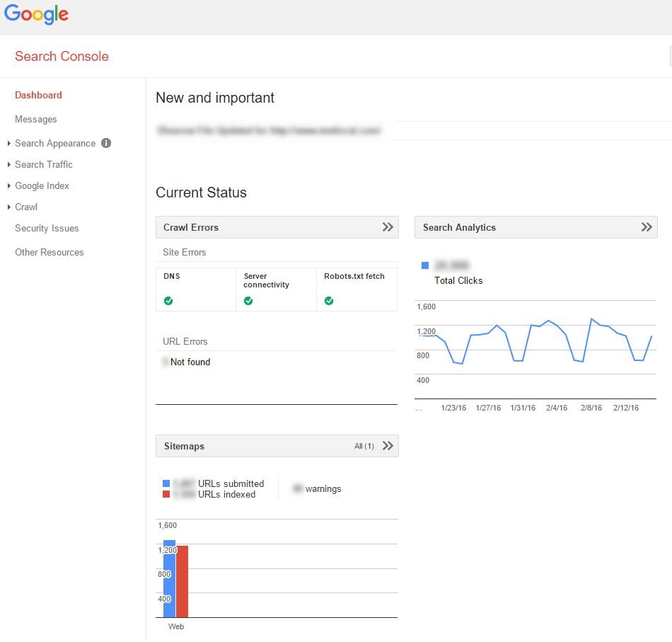Click the blue URLs submitted bar
This screenshot has height=642, width=672.
(169, 579)
